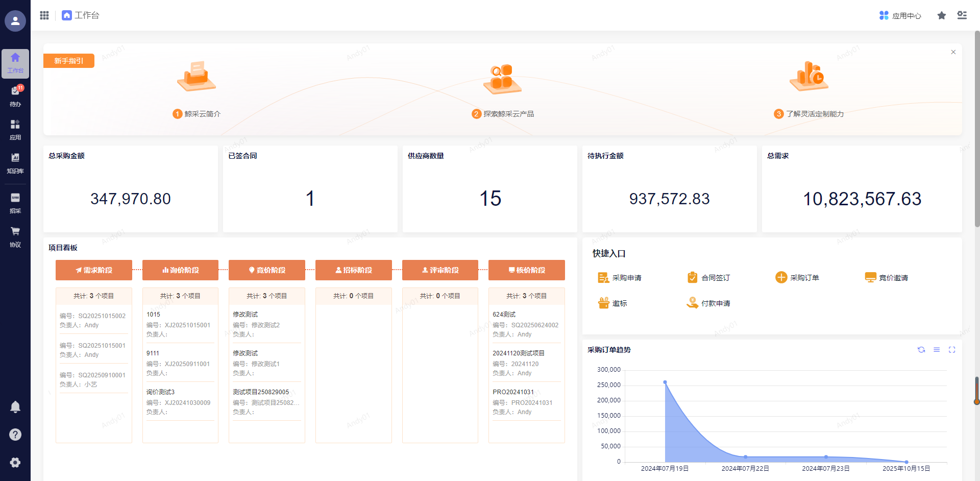Open the 鲸采云简介 guide step
Screen dimensions: 980x481
(x=197, y=113)
